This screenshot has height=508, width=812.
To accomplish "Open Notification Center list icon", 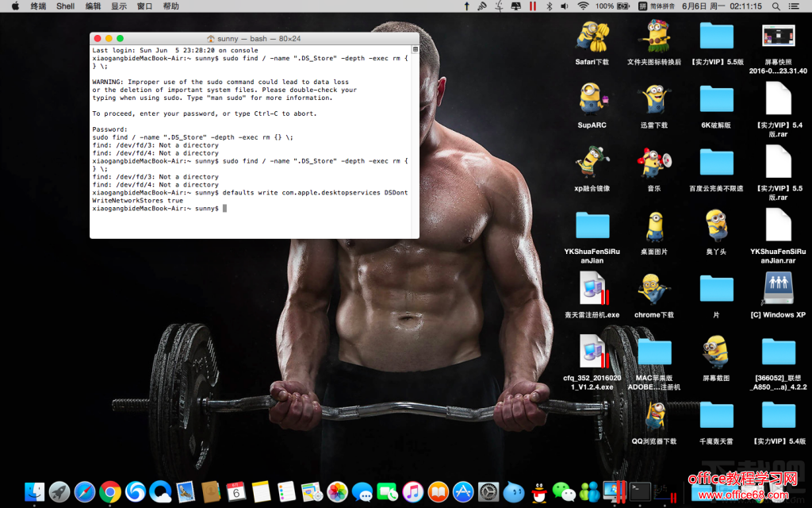I will click(793, 6).
